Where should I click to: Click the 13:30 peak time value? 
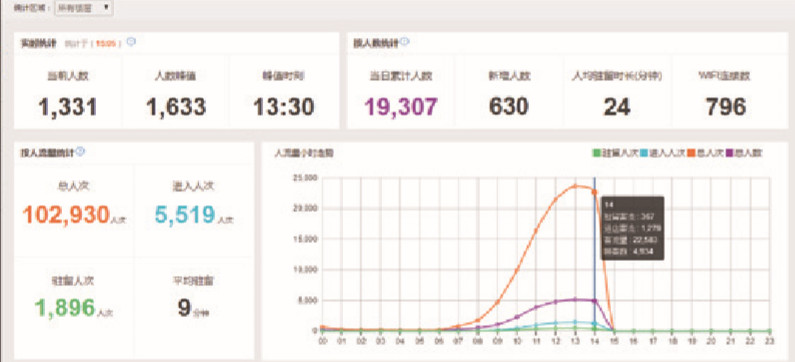[284, 106]
